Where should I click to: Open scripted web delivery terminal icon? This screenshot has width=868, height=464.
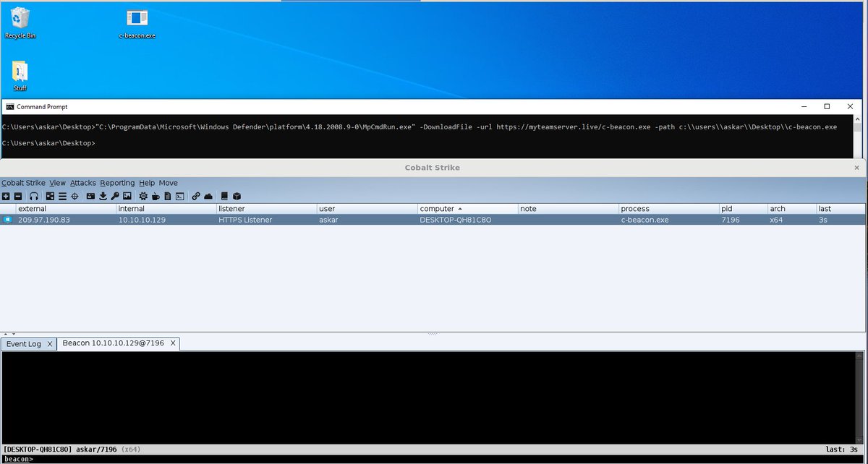pyautogui.click(x=180, y=196)
